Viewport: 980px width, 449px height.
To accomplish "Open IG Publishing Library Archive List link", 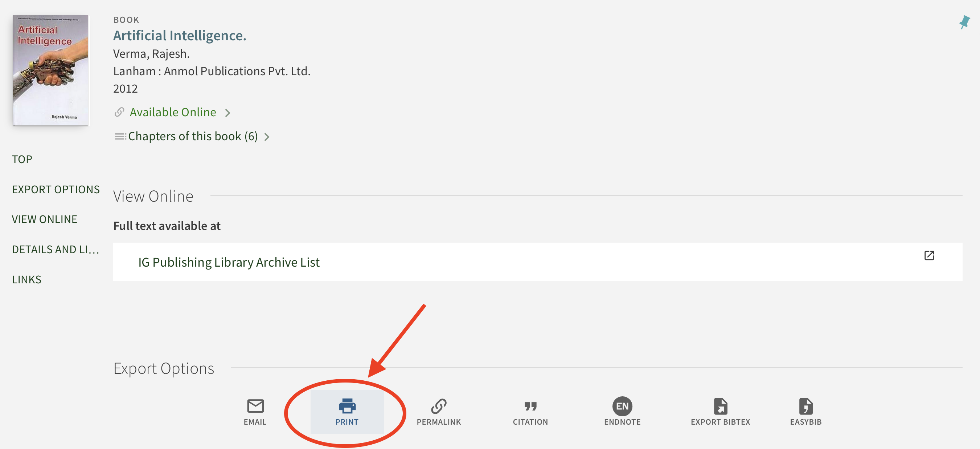I will [x=229, y=262].
